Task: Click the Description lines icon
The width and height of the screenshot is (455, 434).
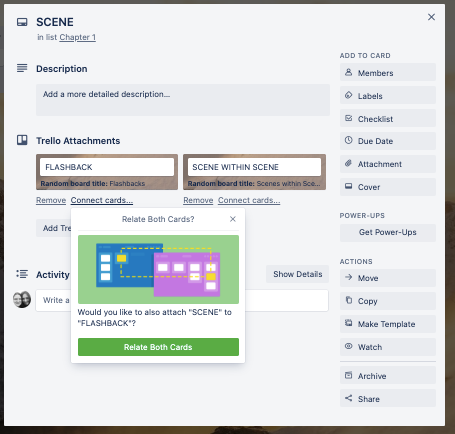Action: [x=22, y=68]
